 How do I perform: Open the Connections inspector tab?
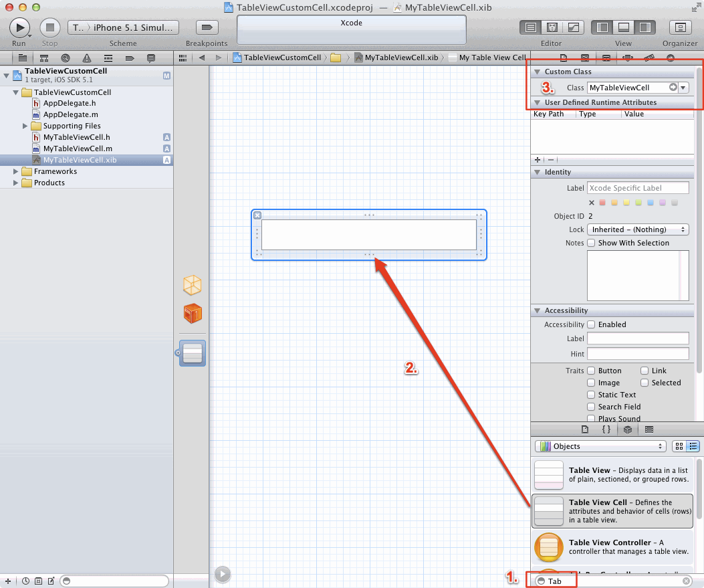(x=670, y=58)
